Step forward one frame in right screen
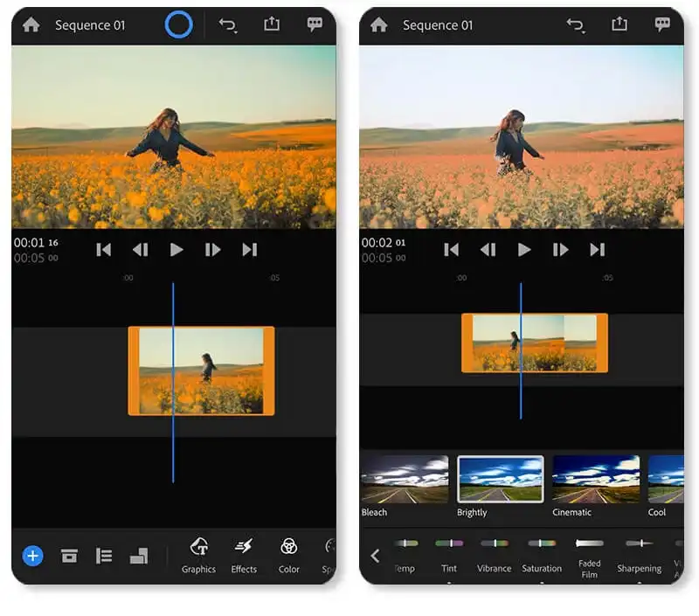699x616 pixels. click(x=560, y=250)
